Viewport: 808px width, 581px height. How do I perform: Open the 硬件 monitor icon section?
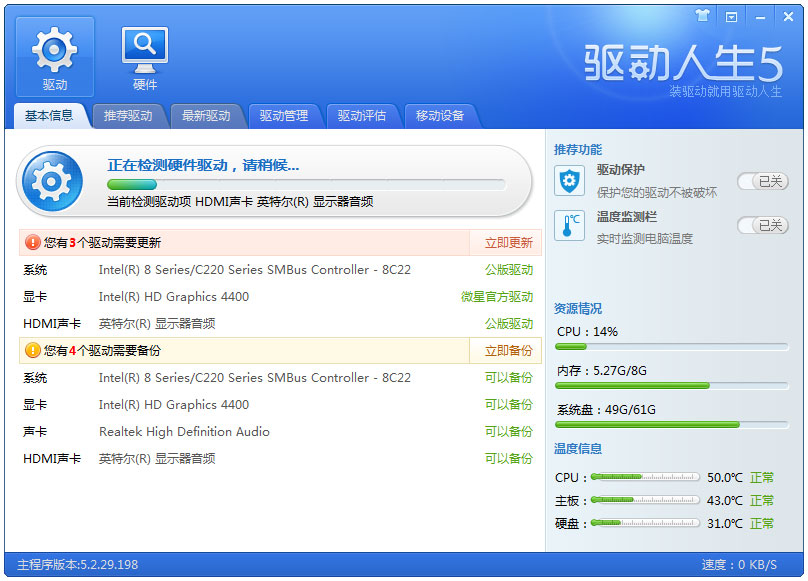tap(145, 57)
